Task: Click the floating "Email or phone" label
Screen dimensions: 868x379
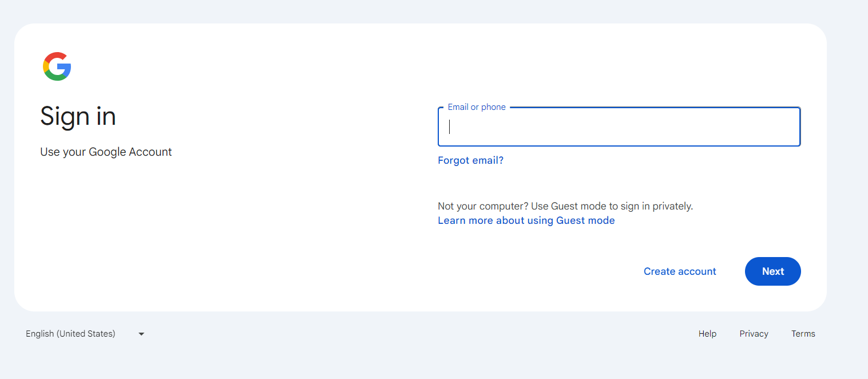Action: click(477, 107)
